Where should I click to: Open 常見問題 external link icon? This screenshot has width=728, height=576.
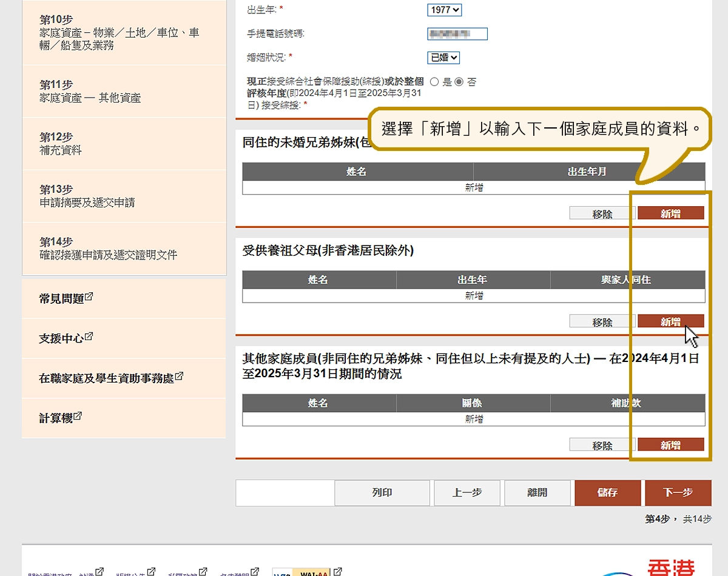[89, 296]
